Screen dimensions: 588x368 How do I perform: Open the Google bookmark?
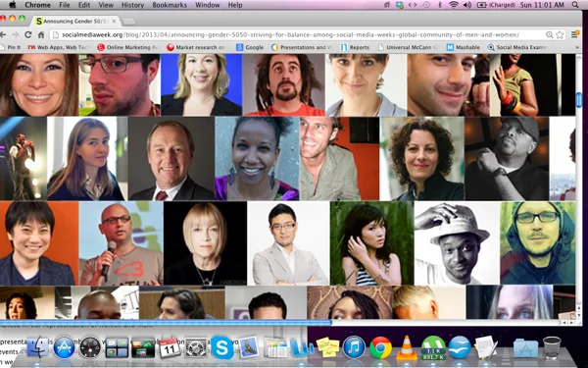click(x=250, y=47)
